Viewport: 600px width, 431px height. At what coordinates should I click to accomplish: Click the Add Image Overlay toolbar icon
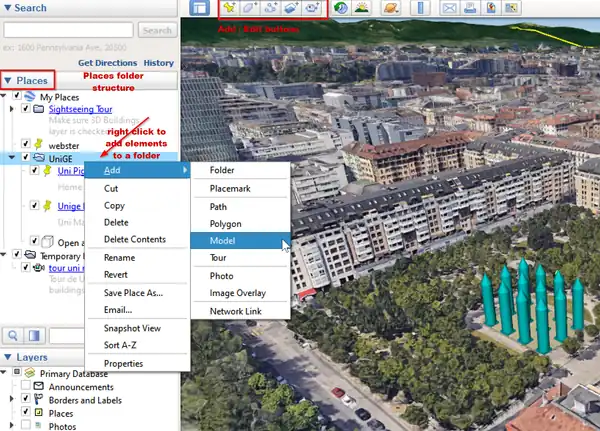291,8
